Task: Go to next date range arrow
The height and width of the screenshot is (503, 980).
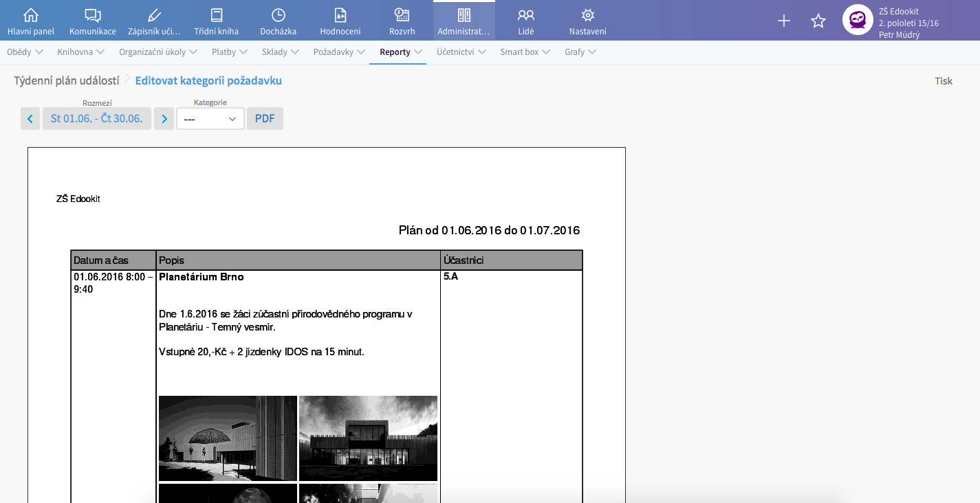Action: coord(164,119)
